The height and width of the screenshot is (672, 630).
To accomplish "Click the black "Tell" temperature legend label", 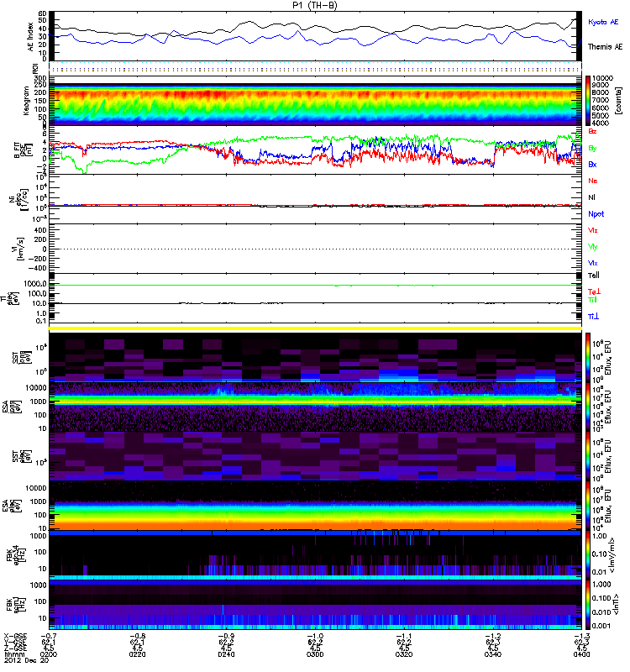I will click(594, 276).
